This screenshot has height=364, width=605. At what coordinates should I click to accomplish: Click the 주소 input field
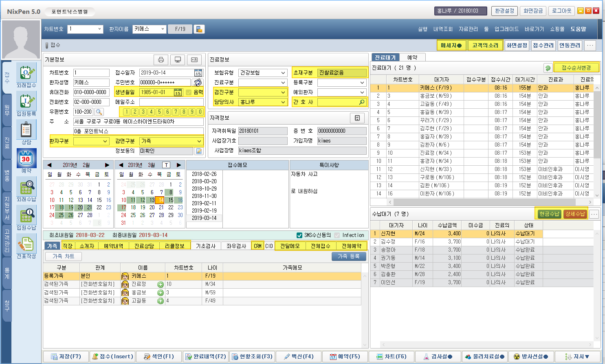point(138,122)
